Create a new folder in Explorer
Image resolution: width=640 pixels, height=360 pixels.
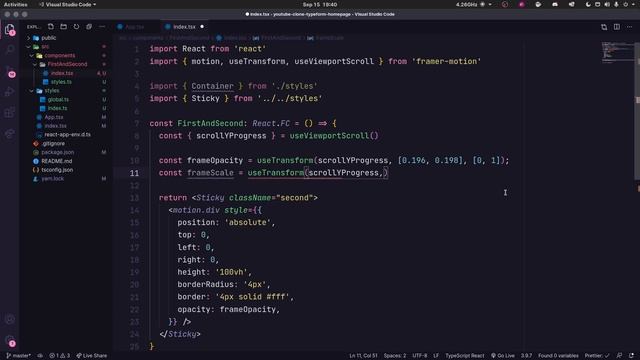(x=63, y=27)
